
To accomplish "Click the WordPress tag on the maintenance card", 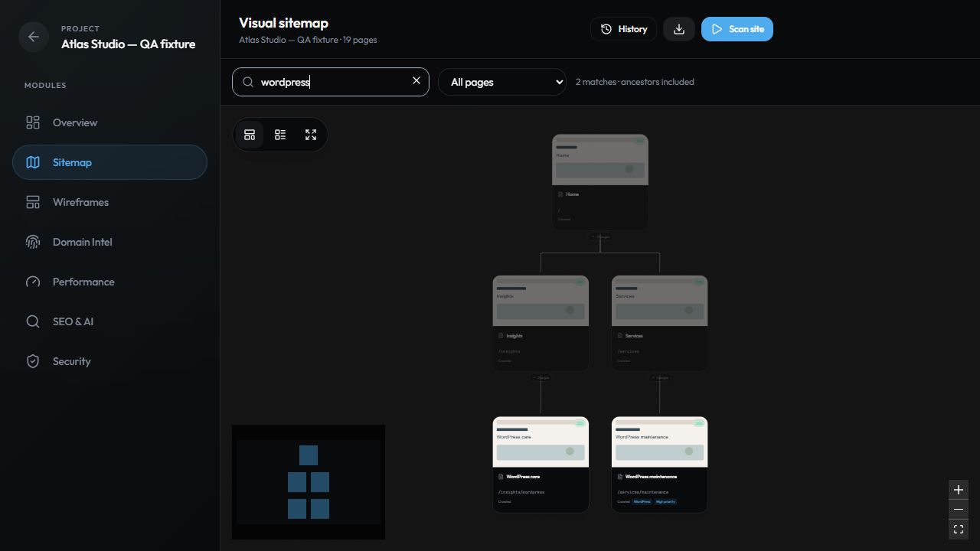I will 642,502.
